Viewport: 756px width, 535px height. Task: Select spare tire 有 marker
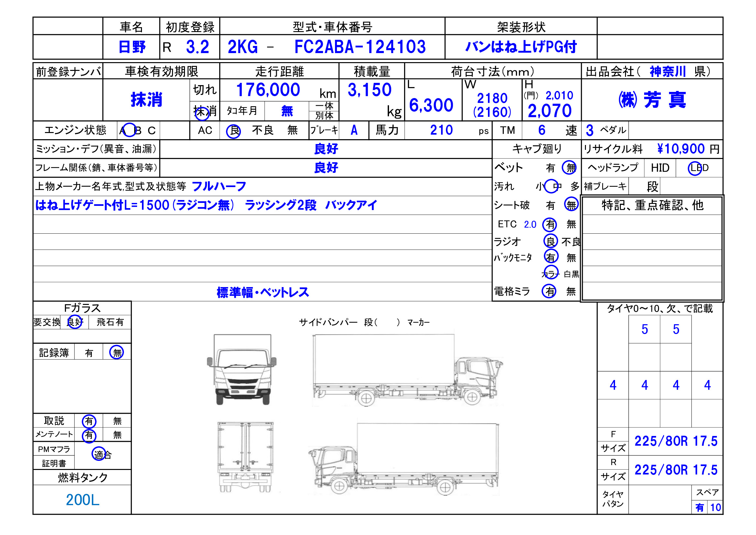(700, 508)
